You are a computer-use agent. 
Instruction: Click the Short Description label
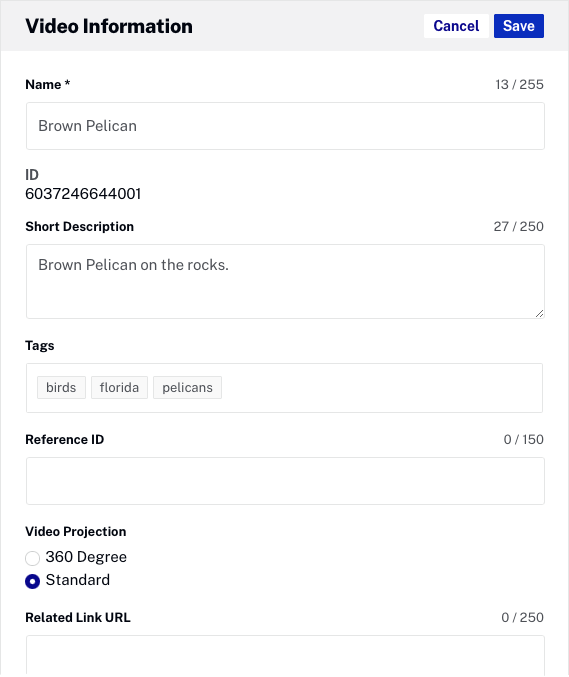pyautogui.click(x=79, y=227)
